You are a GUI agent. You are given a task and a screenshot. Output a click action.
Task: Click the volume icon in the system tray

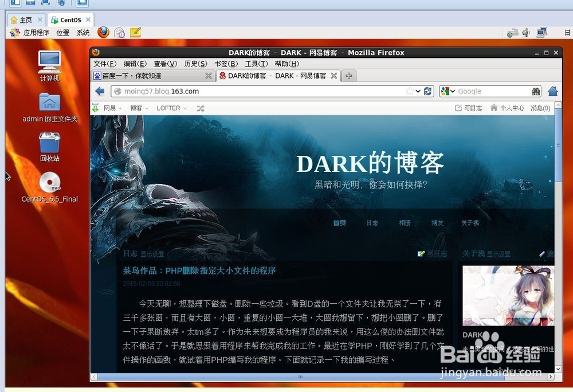(x=525, y=33)
